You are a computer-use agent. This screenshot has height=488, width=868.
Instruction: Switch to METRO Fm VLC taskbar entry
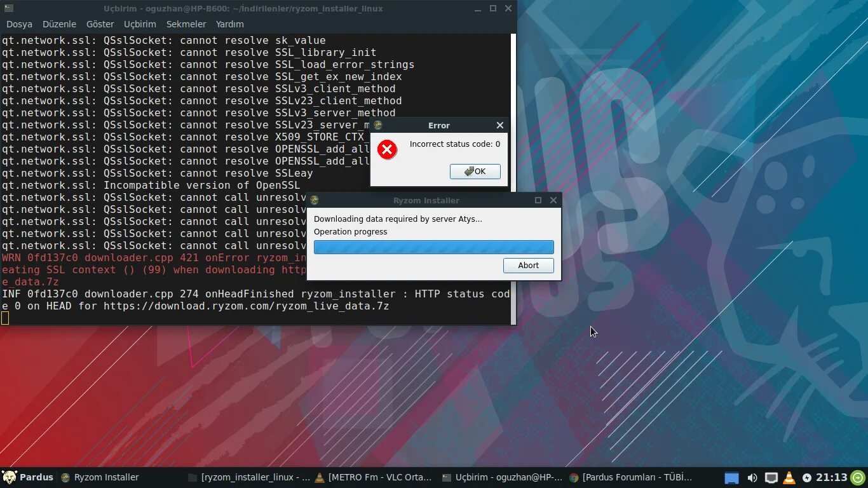coord(374,477)
